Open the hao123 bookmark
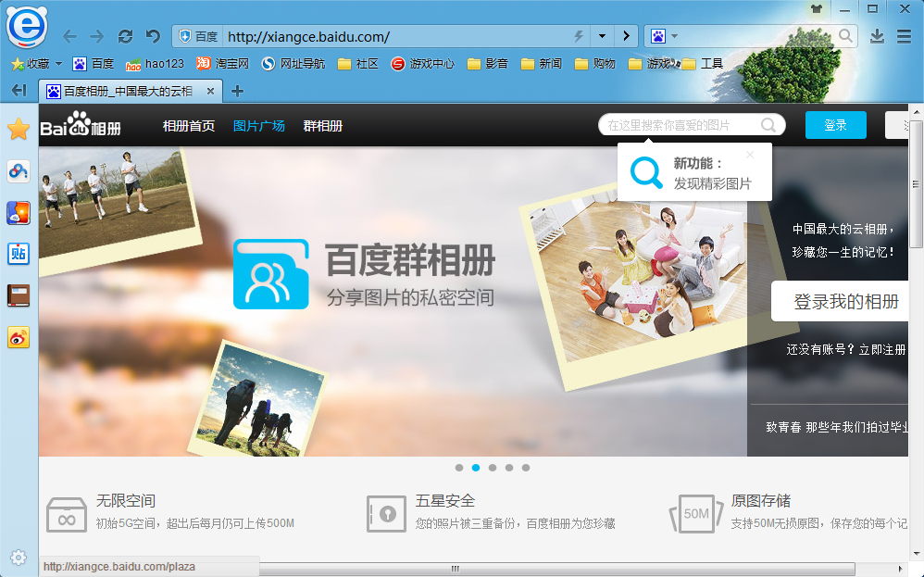Viewport: 924px width, 577px height. pyautogui.click(x=155, y=63)
